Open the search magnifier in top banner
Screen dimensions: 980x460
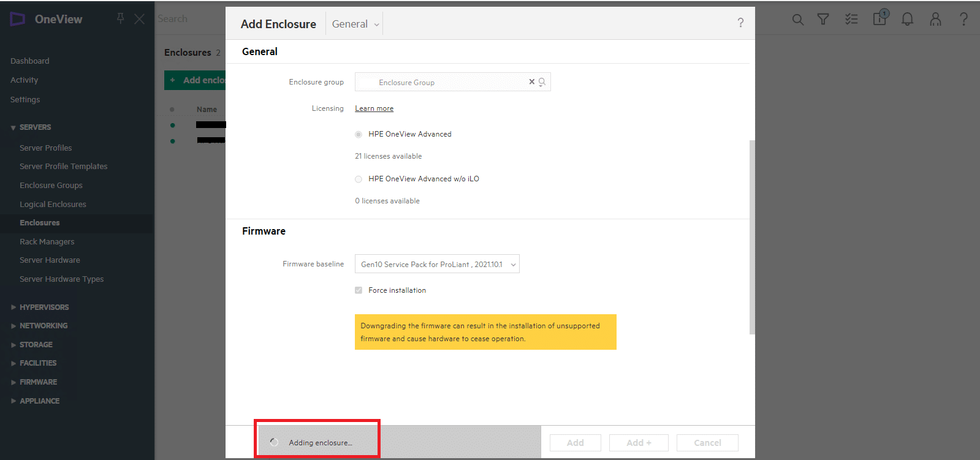point(797,20)
